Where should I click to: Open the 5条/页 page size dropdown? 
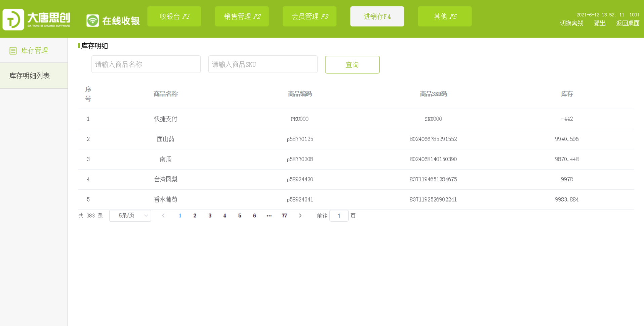coord(130,216)
